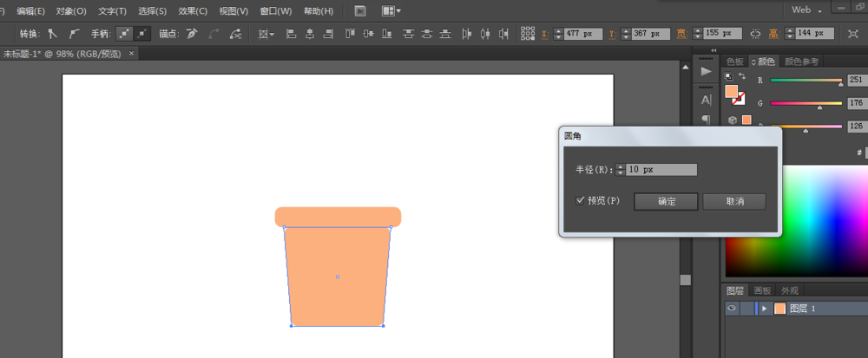Apply horizontal distribute left
The width and height of the screenshot is (868, 358).
tap(467, 35)
